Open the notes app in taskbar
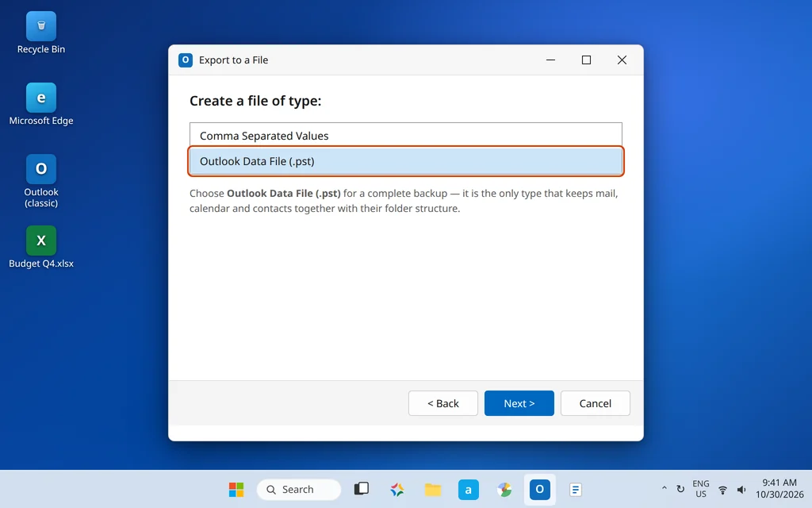The height and width of the screenshot is (508, 812). tap(576, 489)
